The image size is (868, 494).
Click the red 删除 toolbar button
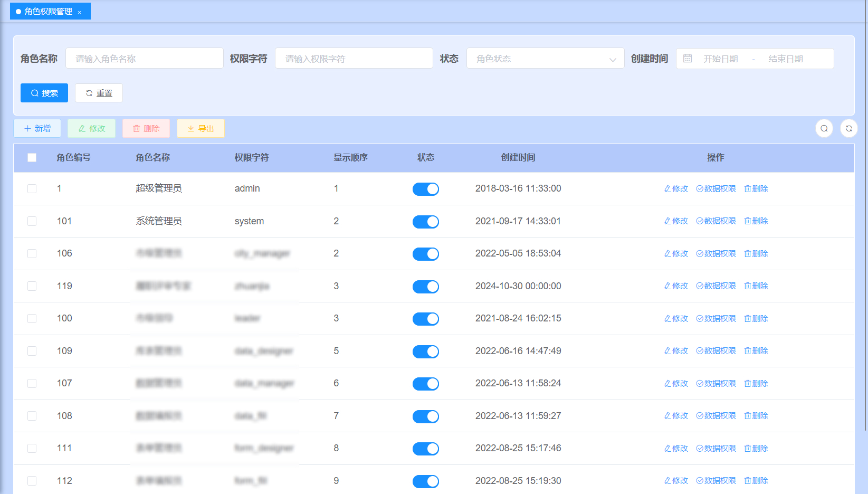pyautogui.click(x=146, y=128)
